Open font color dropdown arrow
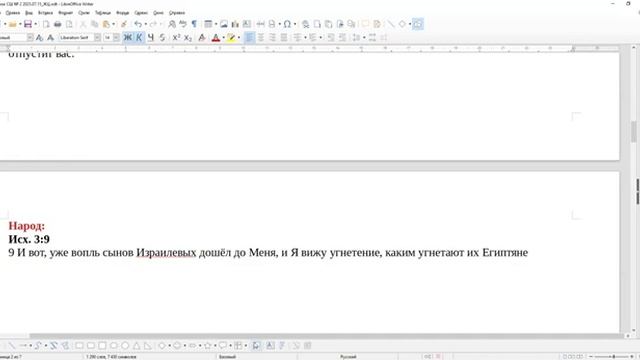 (223, 38)
